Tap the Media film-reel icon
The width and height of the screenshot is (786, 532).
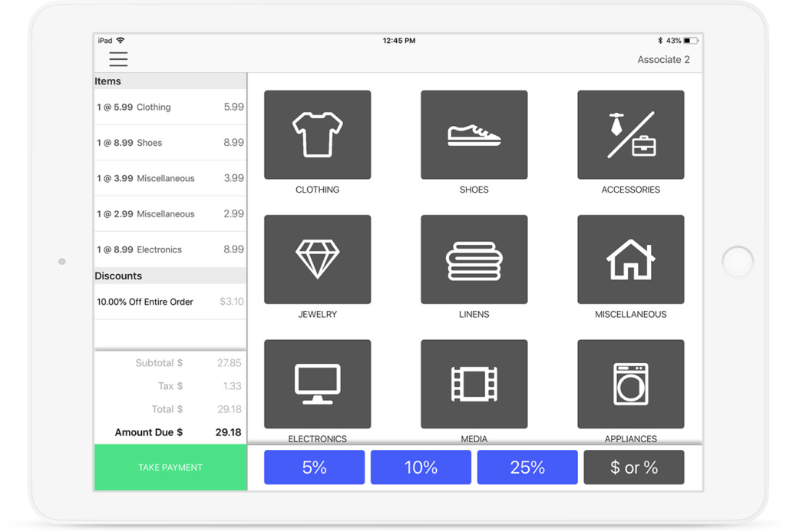474,383
